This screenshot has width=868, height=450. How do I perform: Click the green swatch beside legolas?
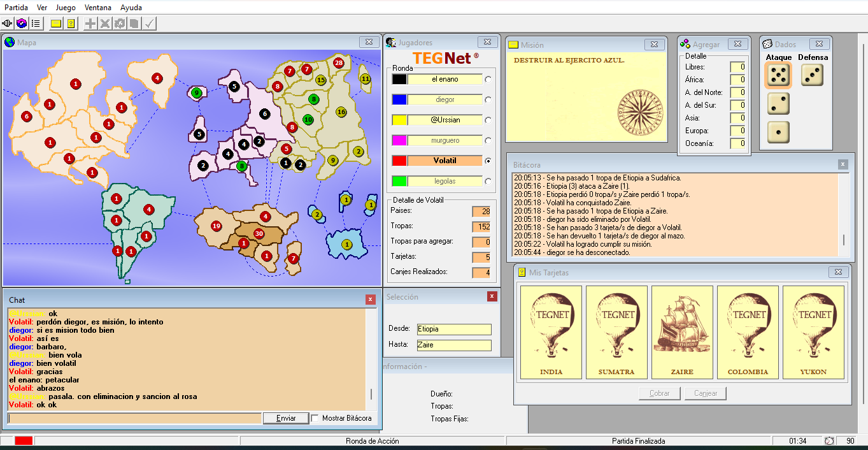(x=399, y=181)
